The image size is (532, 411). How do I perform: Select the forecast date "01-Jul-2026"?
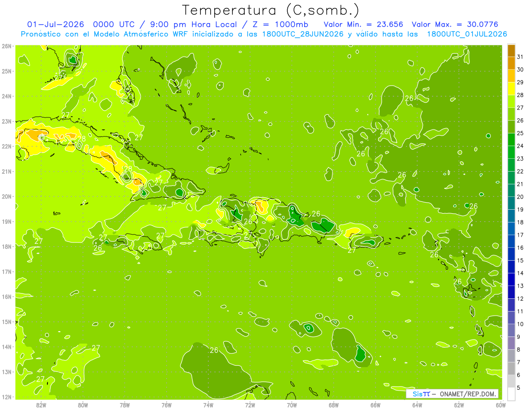point(55,24)
